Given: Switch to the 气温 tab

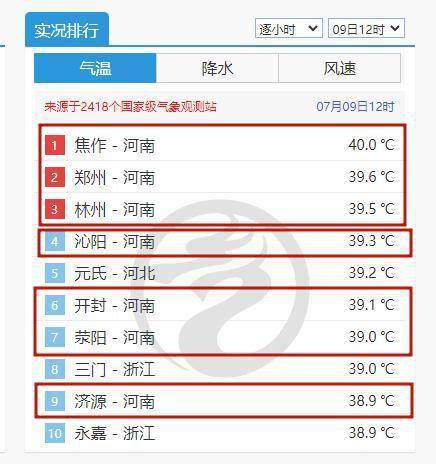Looking at the screenshot, I should [x=95, y=68].
